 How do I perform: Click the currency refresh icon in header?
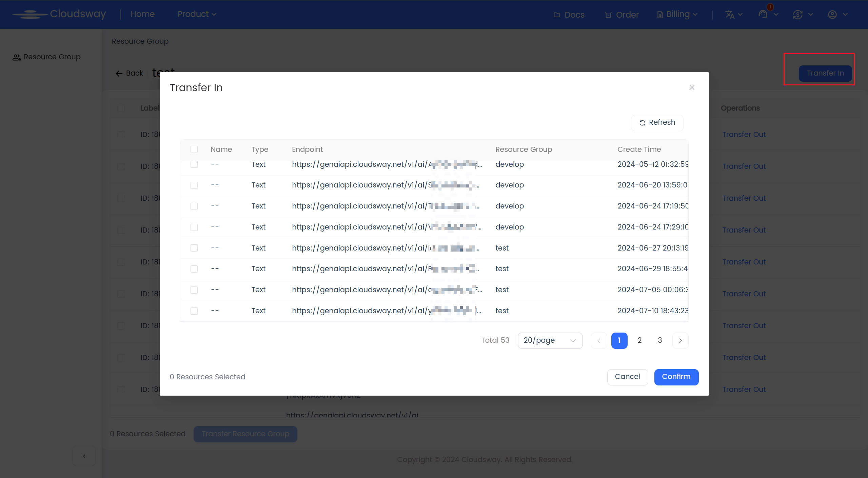[x=798, y=15]
